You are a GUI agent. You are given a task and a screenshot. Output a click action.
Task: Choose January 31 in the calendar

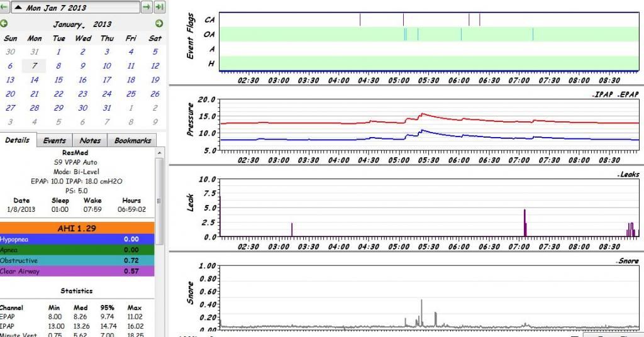[107, 108]
